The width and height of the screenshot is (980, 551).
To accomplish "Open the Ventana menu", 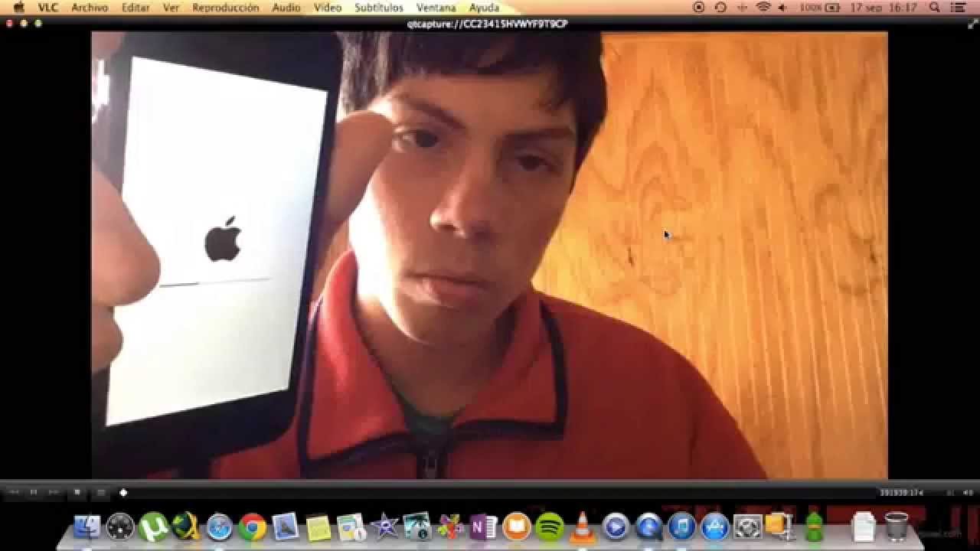I will [x=436, y=8].
